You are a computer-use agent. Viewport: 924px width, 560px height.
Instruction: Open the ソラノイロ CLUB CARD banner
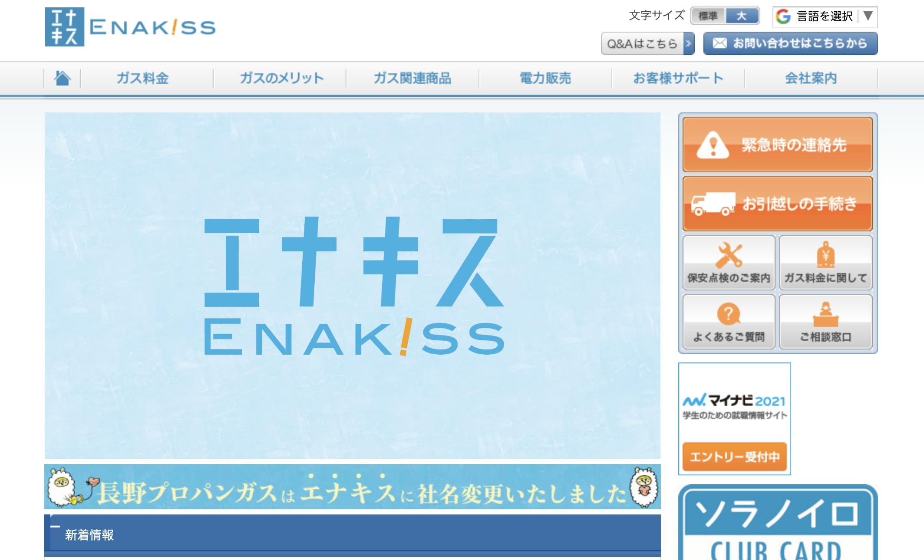point(778,522)
